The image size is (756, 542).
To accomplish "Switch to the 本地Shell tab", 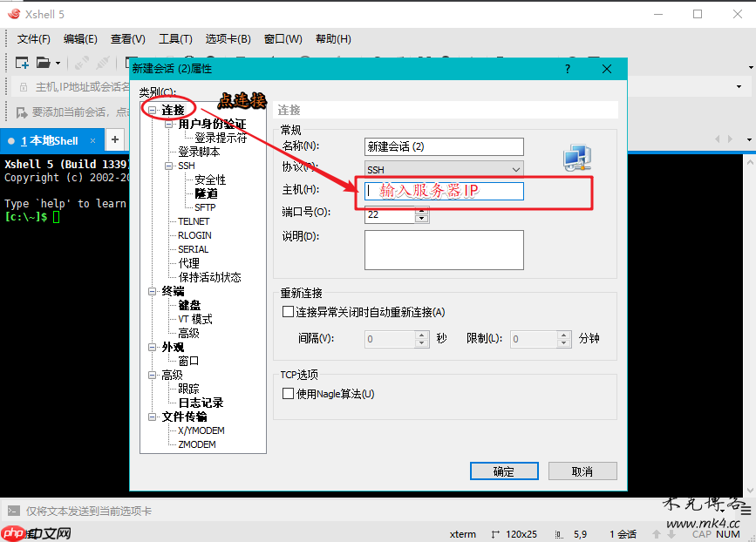I will (48, 139).
